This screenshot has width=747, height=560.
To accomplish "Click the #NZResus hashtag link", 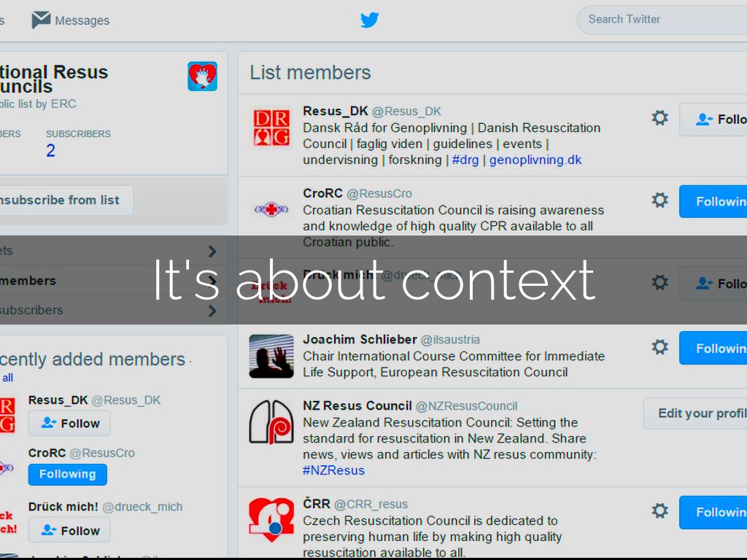I will pos(333,470).
